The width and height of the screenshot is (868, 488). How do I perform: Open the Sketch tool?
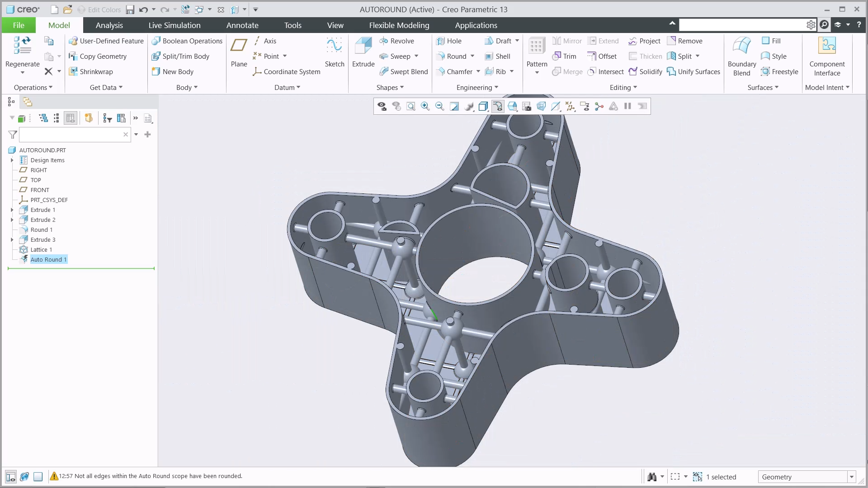(x=335, y=52)
